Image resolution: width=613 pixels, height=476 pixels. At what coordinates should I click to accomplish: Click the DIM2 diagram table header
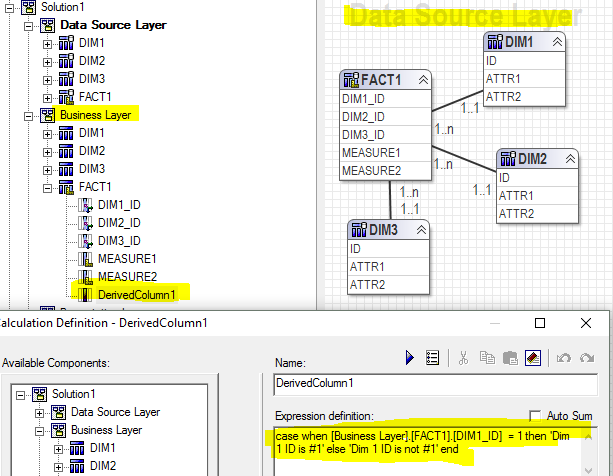537,159
